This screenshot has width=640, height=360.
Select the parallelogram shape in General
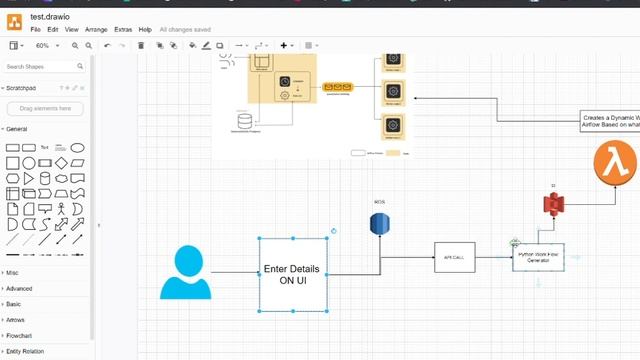pyautogui.click(x=77, y=163)
